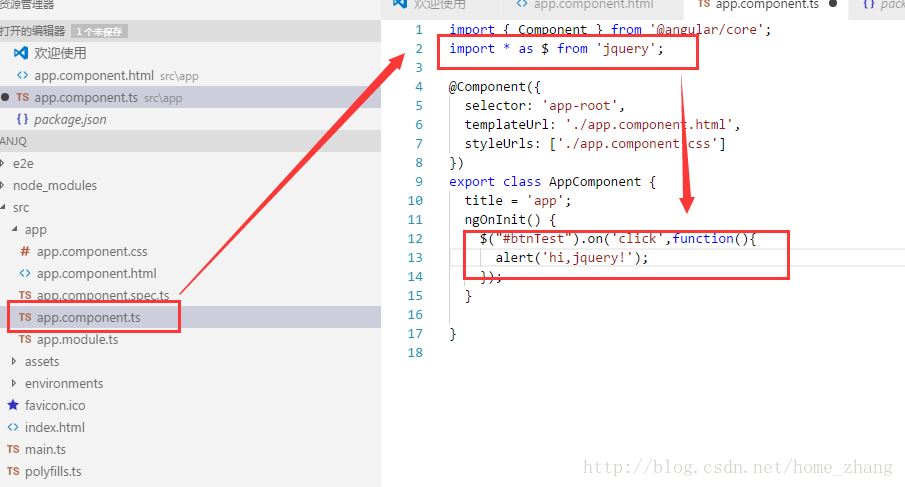The height and width of the screenshot is (487, 905).
Task: Switch to the app.component.html editor tab
Action: click(592, 5)
